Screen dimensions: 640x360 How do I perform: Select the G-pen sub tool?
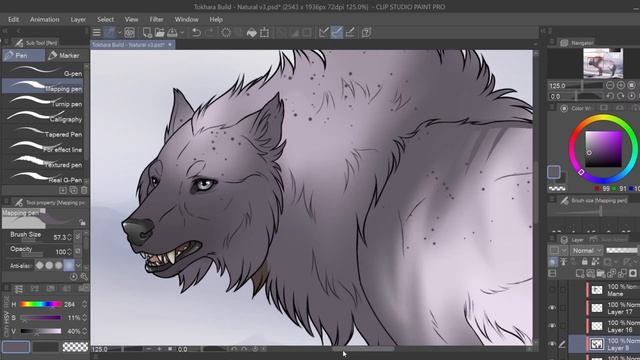click(x=43, y=71)
